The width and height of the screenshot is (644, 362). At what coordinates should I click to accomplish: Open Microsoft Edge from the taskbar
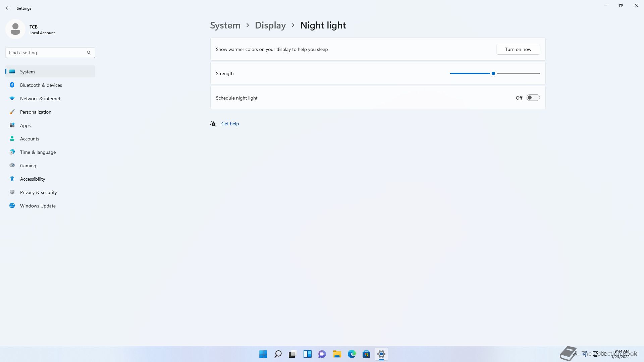[x=352, y=354]
